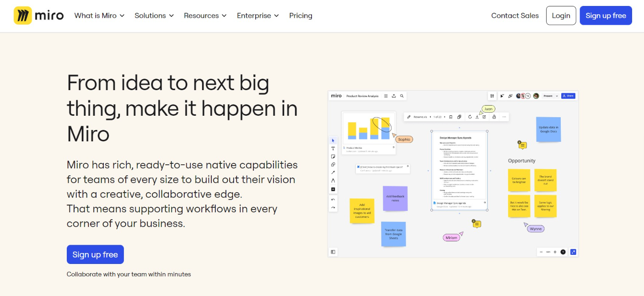The height and width of the screenshot is (296, 644).
Task: Click the search magnifier beside the board title
Action: 402,96
